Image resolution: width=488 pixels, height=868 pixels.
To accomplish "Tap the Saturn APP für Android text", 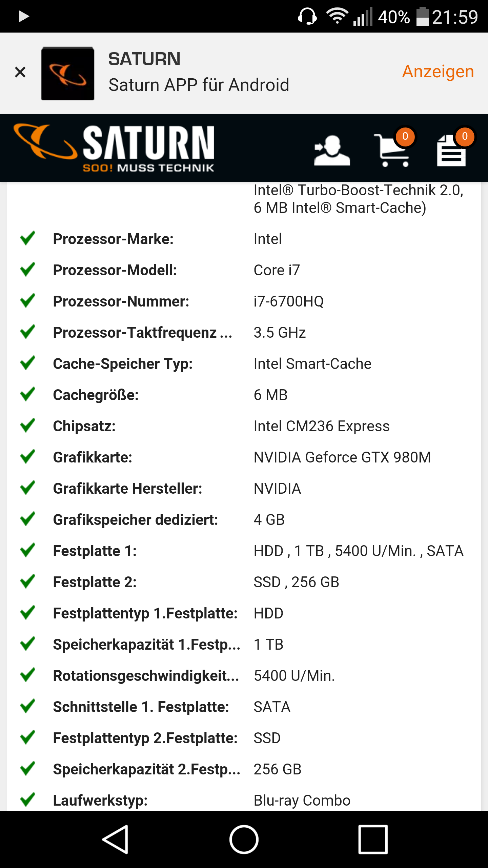I will [199, 85].
